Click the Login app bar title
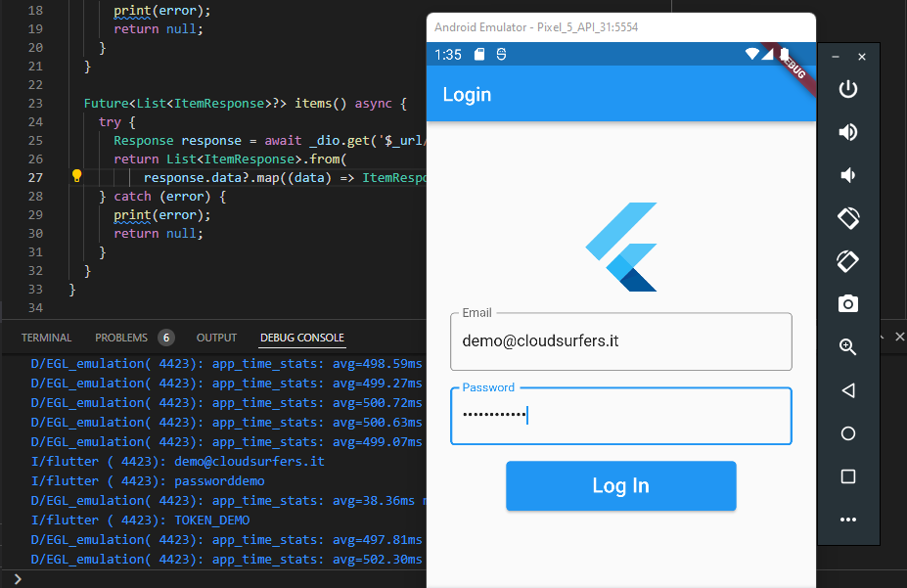907x588 pixels. click(x=467, y=94)
